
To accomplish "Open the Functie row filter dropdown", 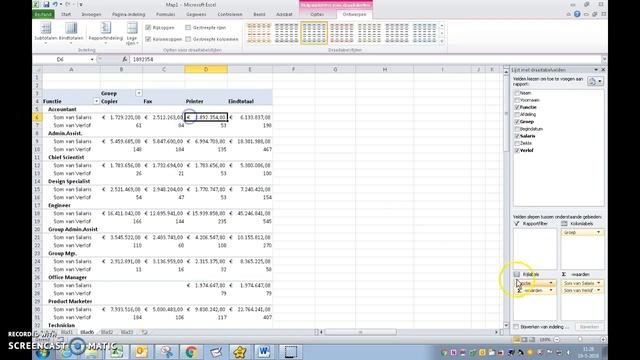I will [x=97, y=101].
